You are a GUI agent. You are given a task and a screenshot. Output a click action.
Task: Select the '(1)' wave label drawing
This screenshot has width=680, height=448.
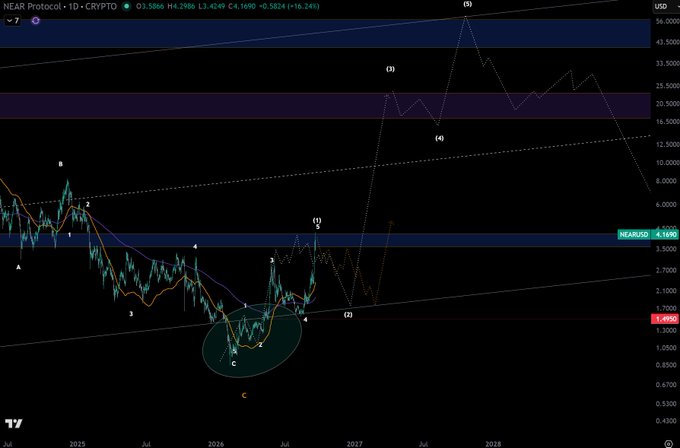[317, 220]
